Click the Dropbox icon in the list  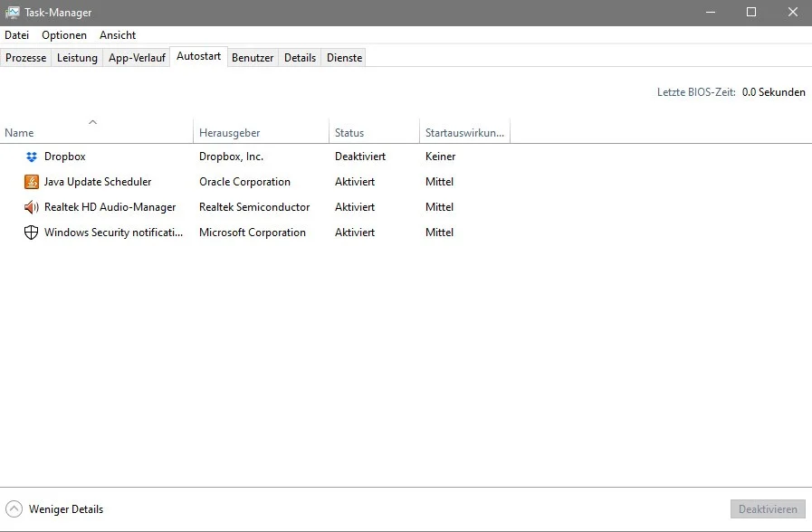32,157
